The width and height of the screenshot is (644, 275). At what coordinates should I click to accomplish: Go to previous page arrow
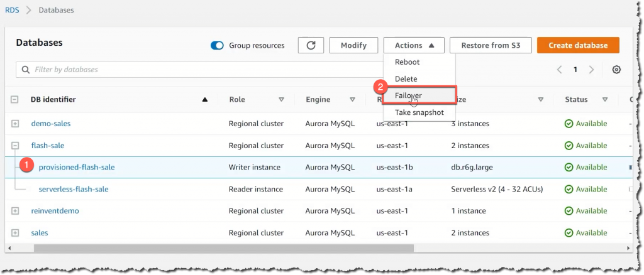click(x=559, y=70)
